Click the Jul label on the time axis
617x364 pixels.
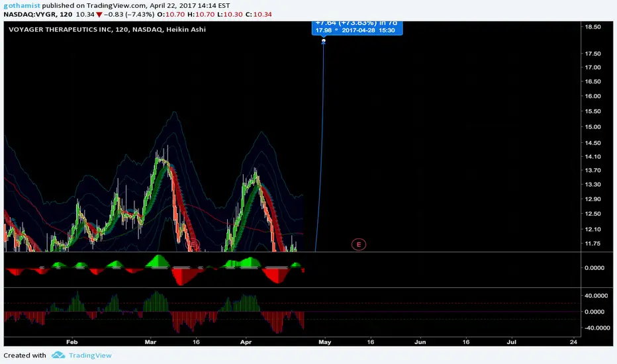512,342
